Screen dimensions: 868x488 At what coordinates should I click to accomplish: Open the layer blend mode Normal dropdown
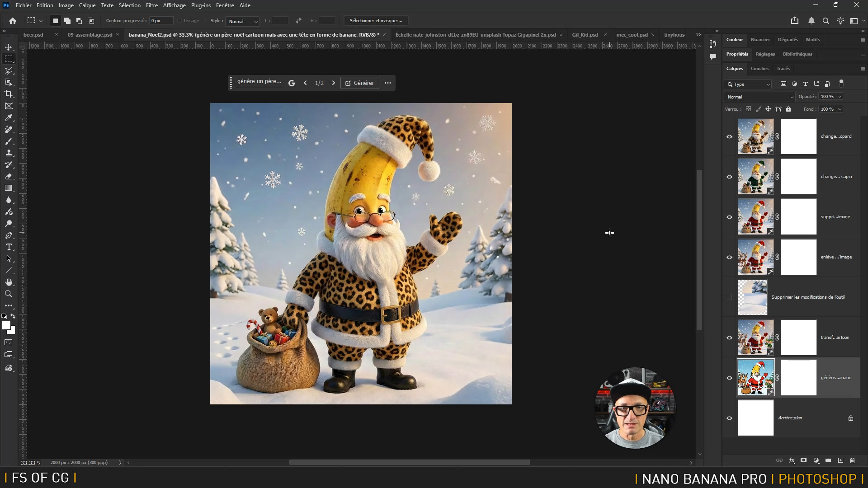click(x=759, y=97)
